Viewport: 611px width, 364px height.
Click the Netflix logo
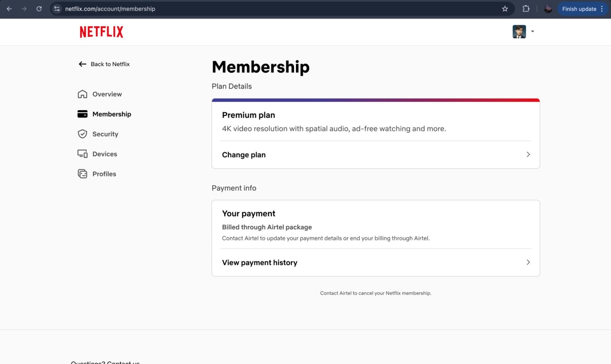click(101, 32)
